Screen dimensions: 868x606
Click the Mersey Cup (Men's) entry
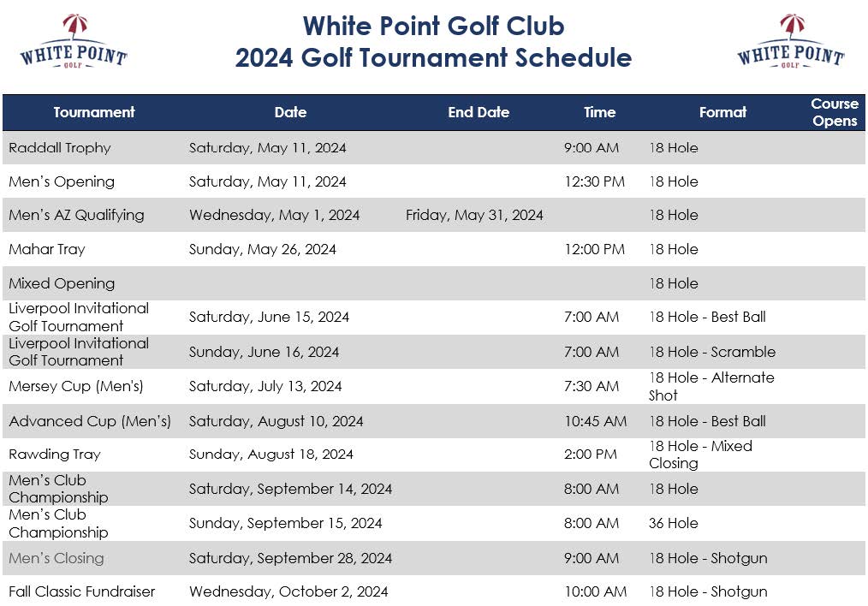point(76,386)
